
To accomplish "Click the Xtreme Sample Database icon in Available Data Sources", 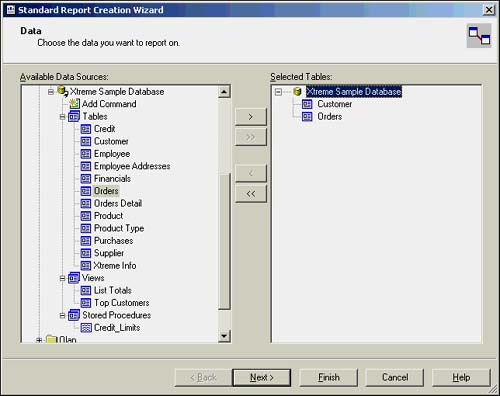I will 62,91.
